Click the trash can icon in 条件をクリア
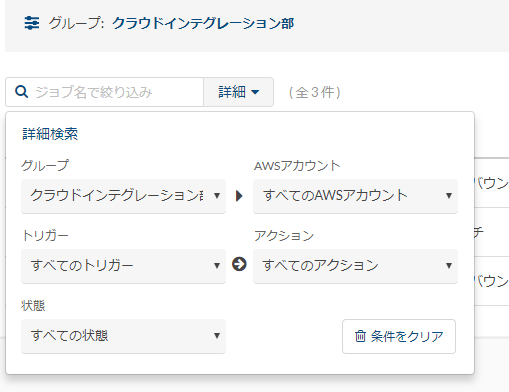The width and height of the screenshot is (509, 392). point(360,336)
